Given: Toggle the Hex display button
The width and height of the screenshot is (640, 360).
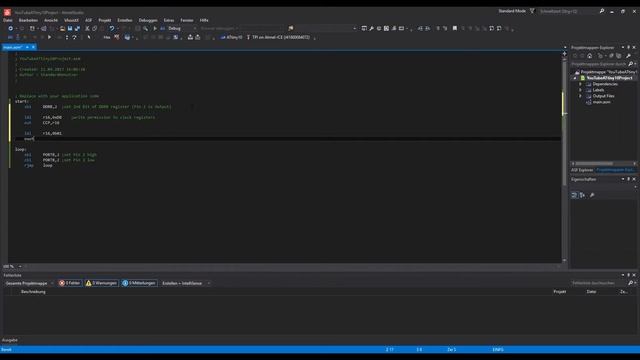Looking at the screenshot, I should (107, 37).
